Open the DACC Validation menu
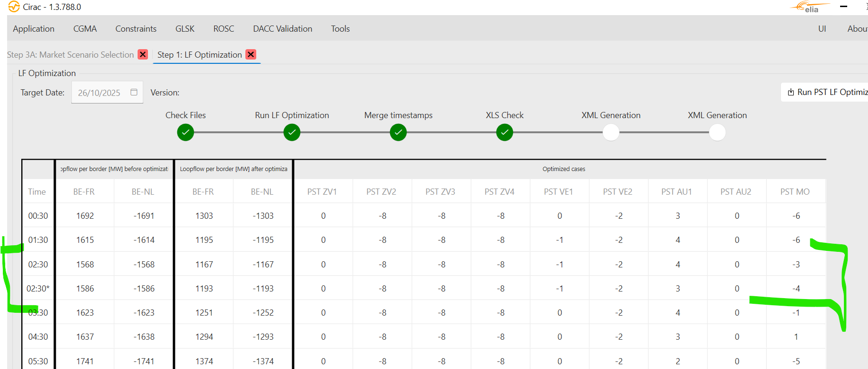 [x=283, y=29]
